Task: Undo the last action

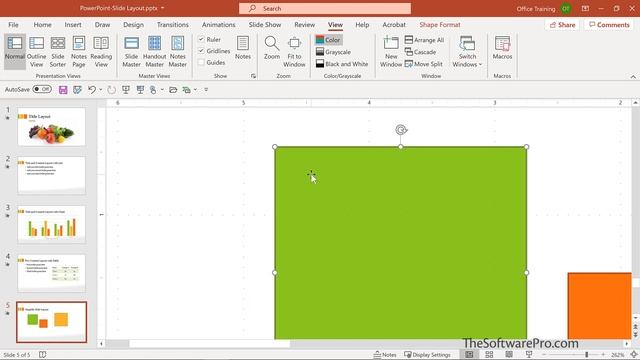Action: click(92, 90)
